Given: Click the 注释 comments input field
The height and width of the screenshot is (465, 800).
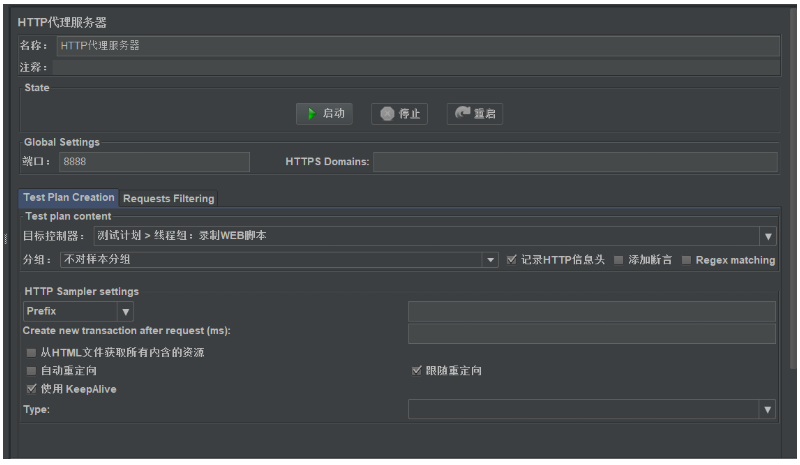Looking at the screenshot, I should pos(416,67).
